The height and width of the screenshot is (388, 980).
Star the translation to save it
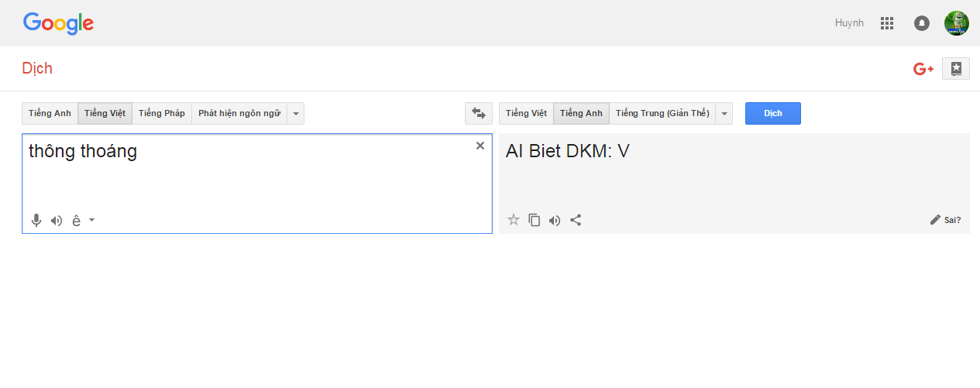(513, 220)
